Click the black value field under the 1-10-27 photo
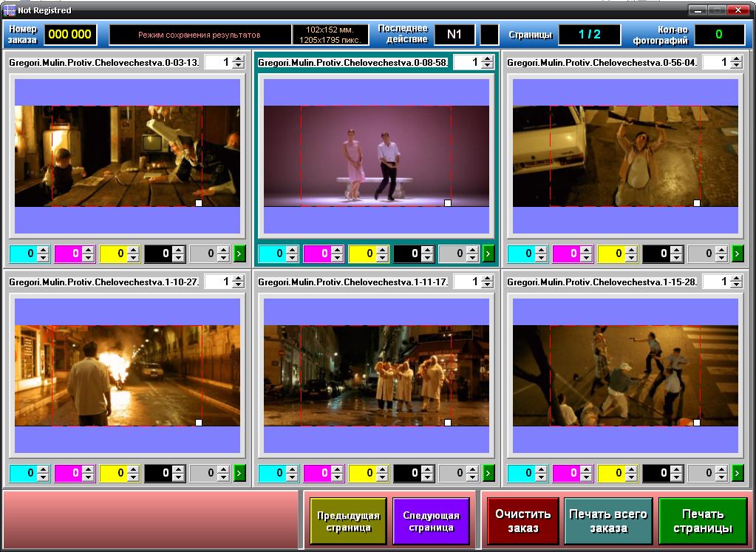The width and height of the screenshot is (756, 552). 158,473
